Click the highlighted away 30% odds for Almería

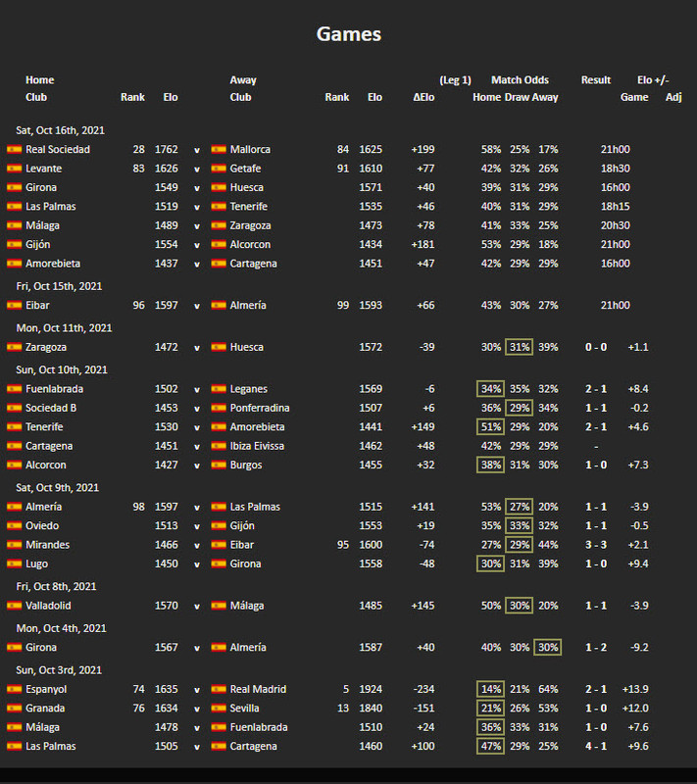(x=547, y=648)
